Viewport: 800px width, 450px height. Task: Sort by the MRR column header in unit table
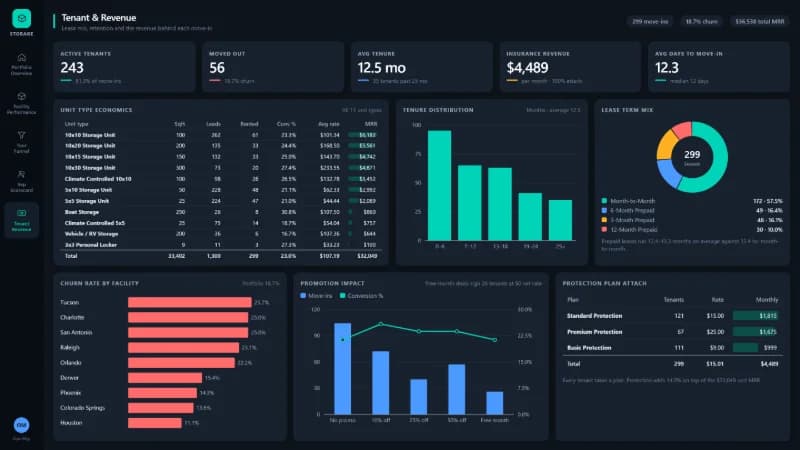pos(371,124)
